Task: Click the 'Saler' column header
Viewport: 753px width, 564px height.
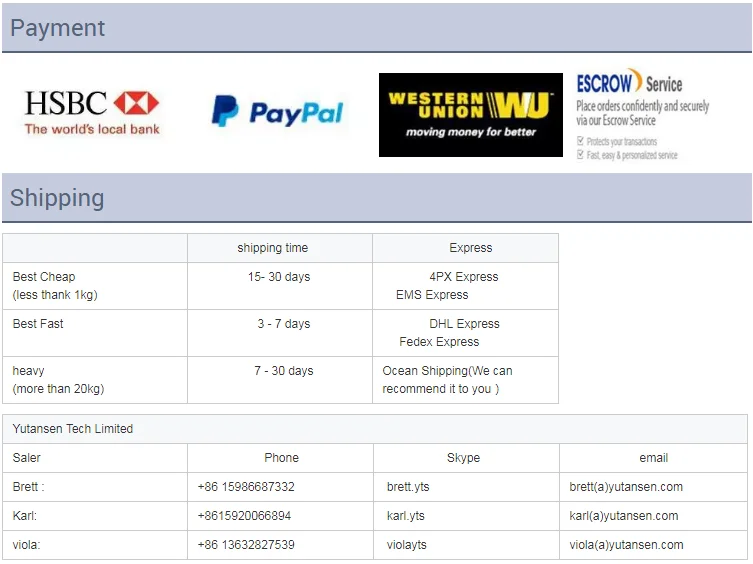Action: [26, 458]
